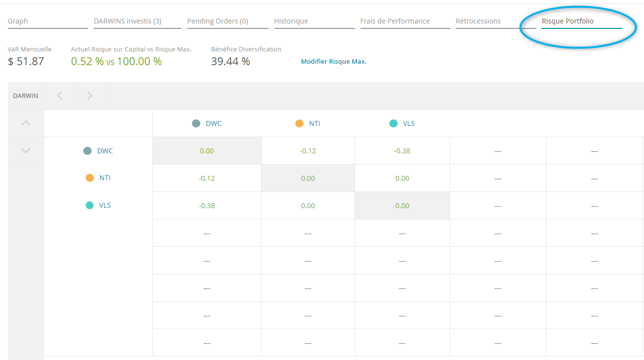This screenshot has height=360, width=644.
Task: Click the orange dot beside NTI row label
Action: [90, 178]
